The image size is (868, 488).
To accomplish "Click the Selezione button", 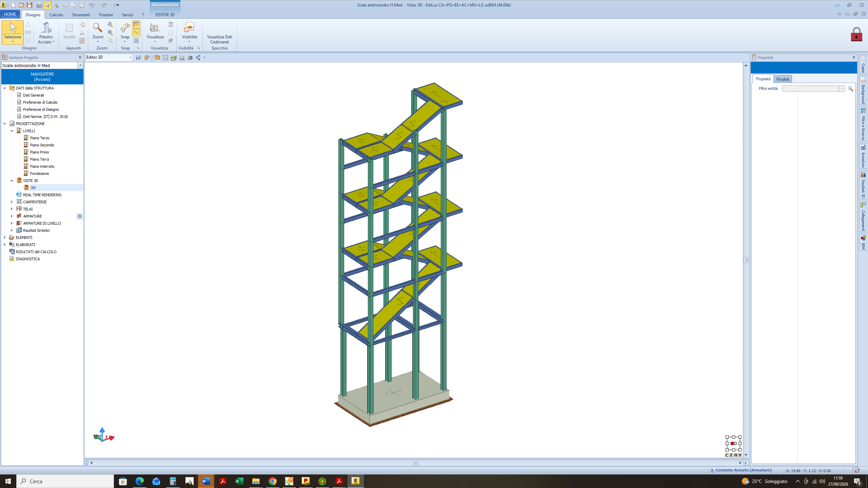I will [13, 33].
